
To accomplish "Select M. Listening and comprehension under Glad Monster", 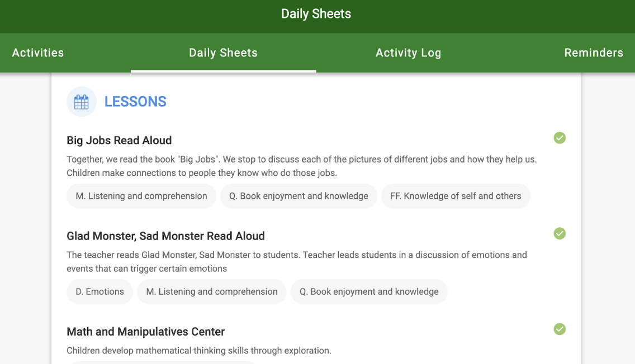I will pos(212,291).
